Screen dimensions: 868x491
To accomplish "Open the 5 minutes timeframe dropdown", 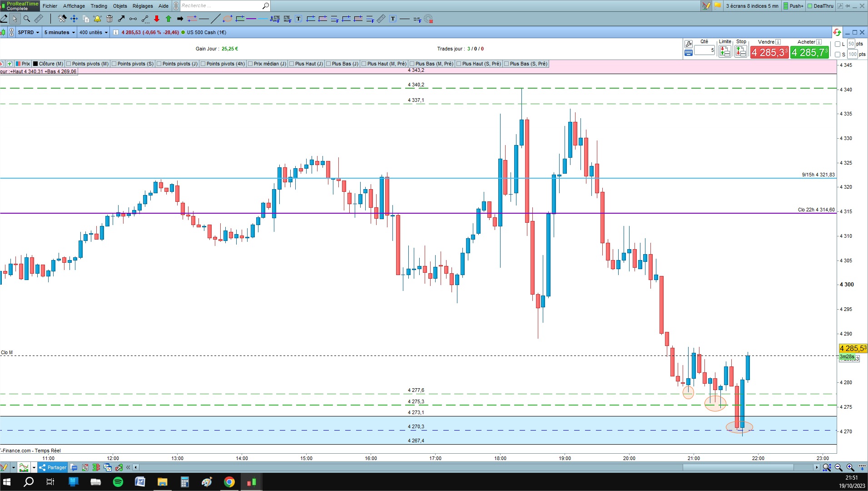I will 60,32.
